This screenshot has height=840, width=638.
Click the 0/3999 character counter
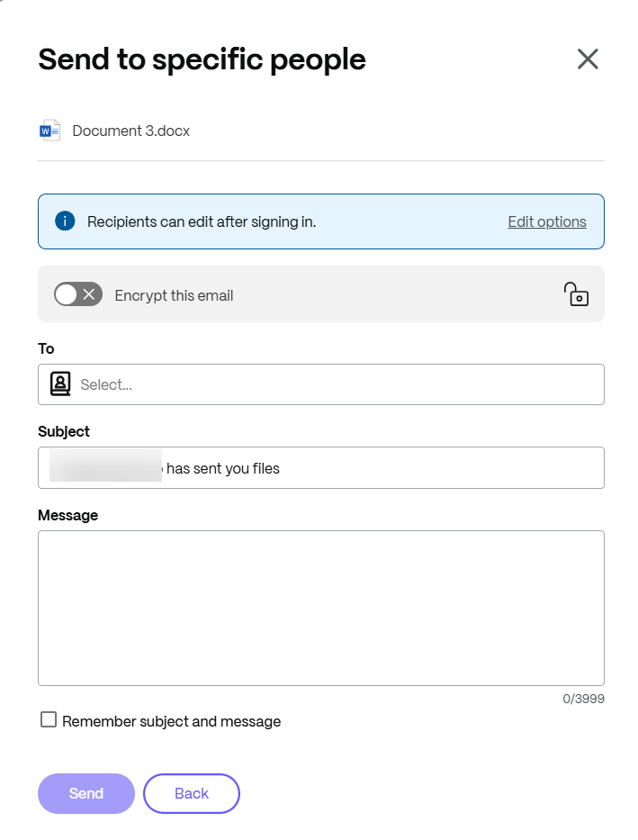pos(585,699)
